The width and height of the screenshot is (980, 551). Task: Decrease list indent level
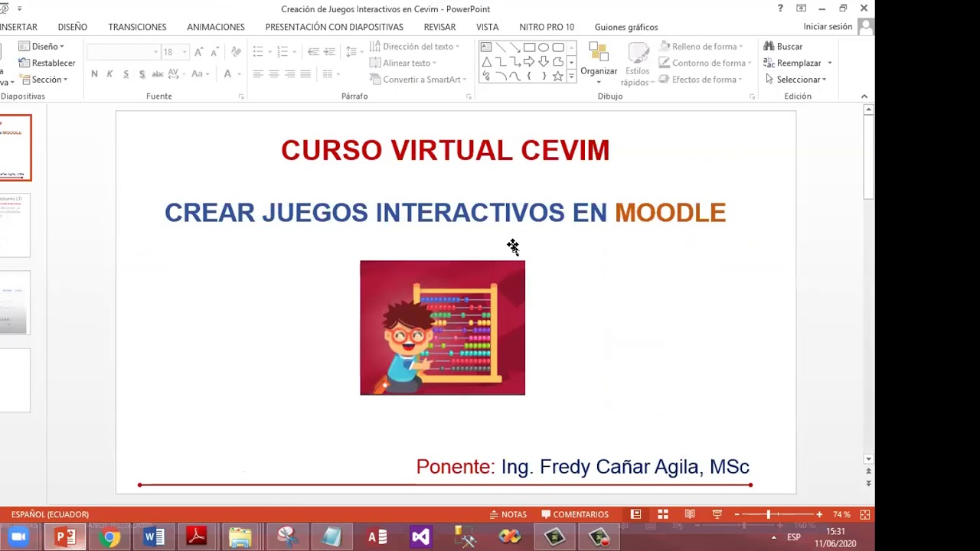click(x=313, y=52)
